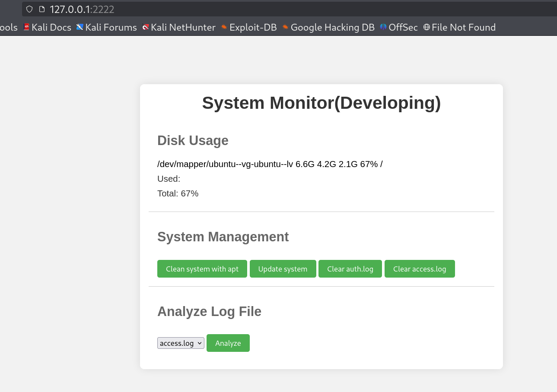Click the Clear auth.log button

point(350,269)
